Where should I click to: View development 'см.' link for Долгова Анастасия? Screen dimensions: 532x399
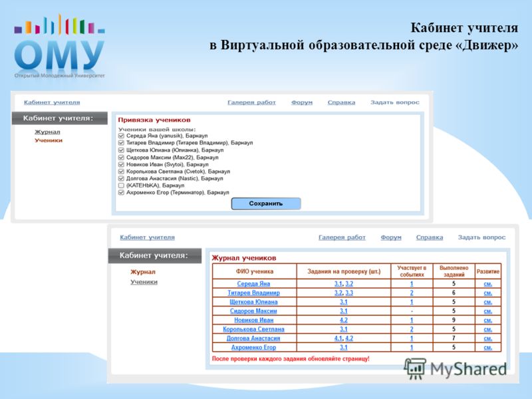[488, 338]
